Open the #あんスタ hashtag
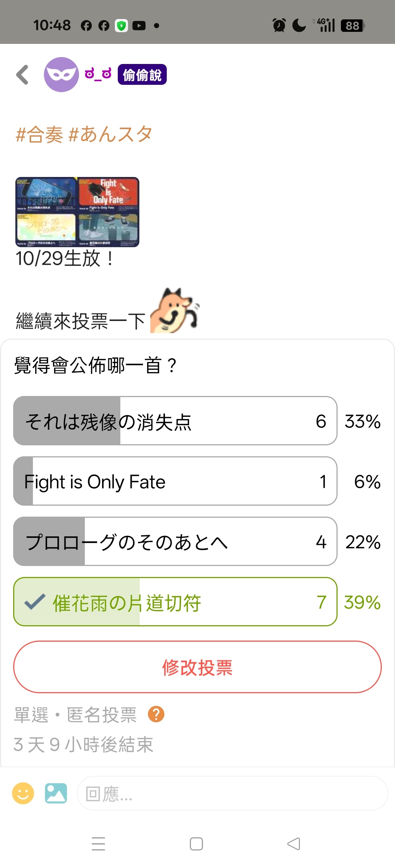The image size is (395, 868). (x=110, y=134)
